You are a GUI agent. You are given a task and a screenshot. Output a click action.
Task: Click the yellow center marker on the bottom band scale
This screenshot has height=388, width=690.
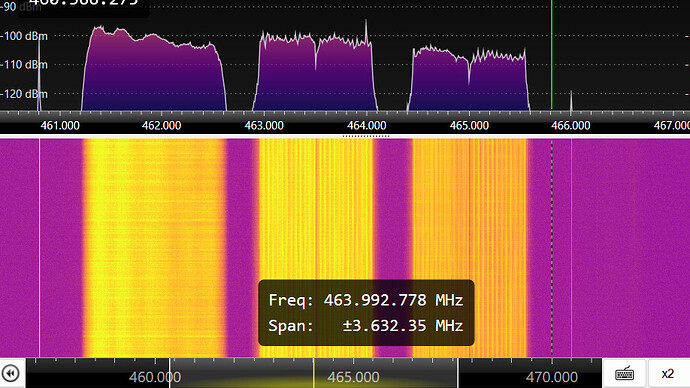[x=313, y=373]
